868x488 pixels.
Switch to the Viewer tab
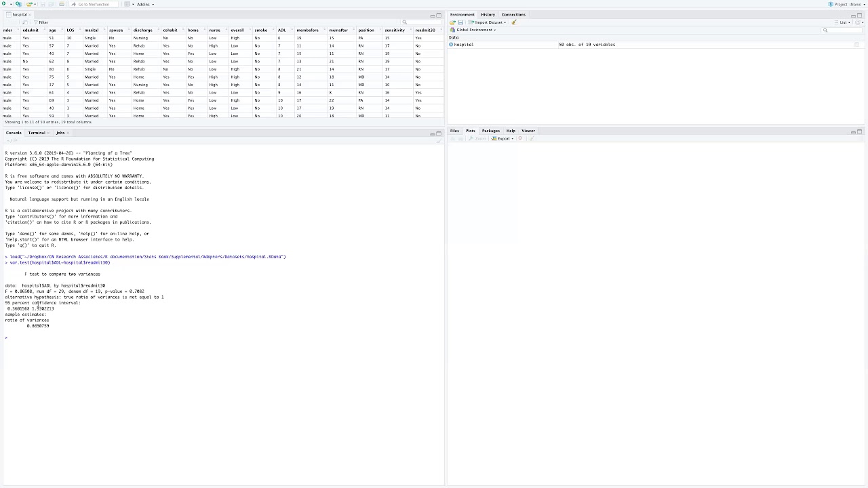(x=528, y=131)
